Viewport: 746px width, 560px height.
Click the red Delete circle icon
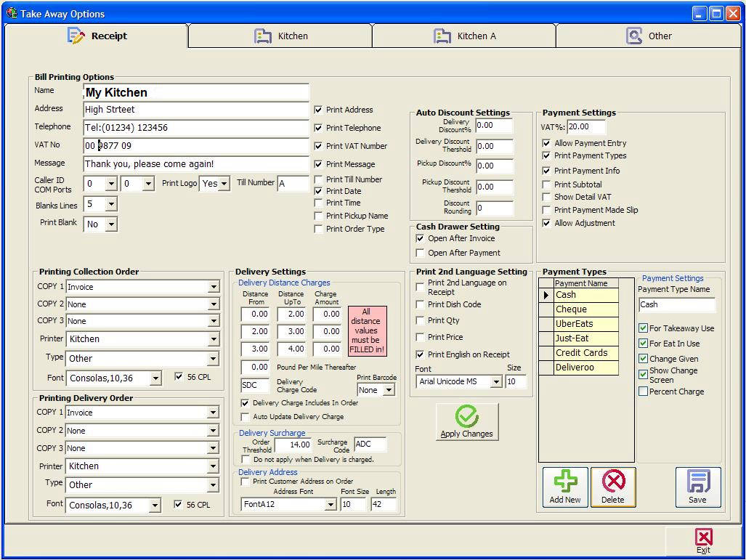pyautogui.click(x=613, y=482)
